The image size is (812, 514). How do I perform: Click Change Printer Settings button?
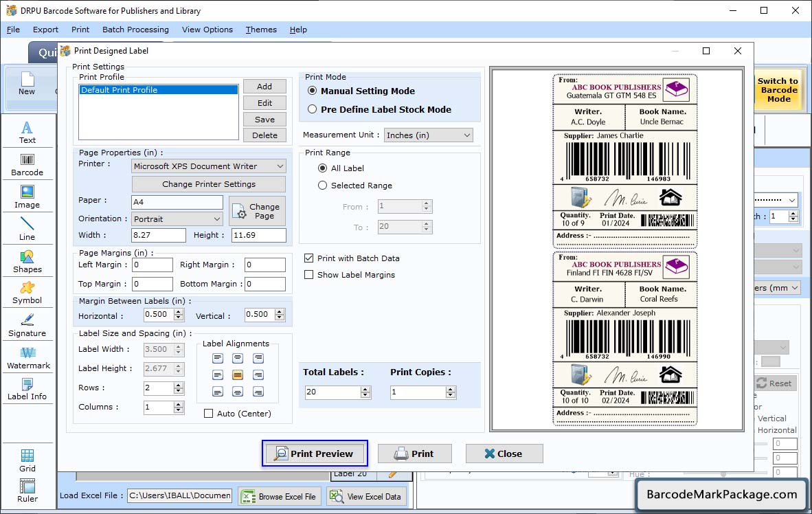(x=209, y=184)
